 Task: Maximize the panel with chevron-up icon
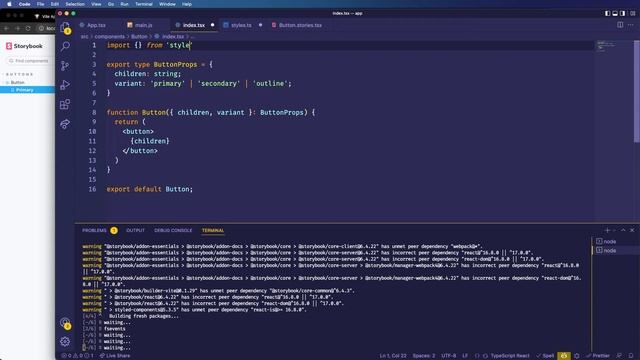click(623, 230)
